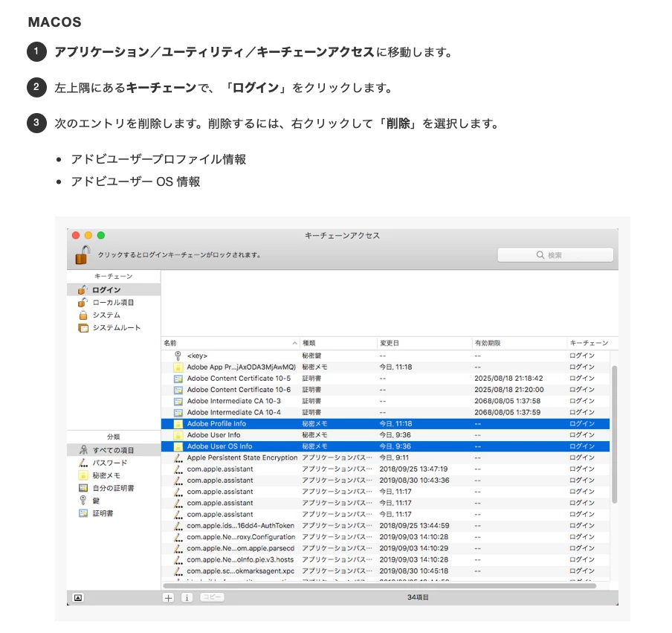Select Adobe App Pr...jAxODA3MjAwMQ) entry
The image size is (672, 633).
click(385, 367)
